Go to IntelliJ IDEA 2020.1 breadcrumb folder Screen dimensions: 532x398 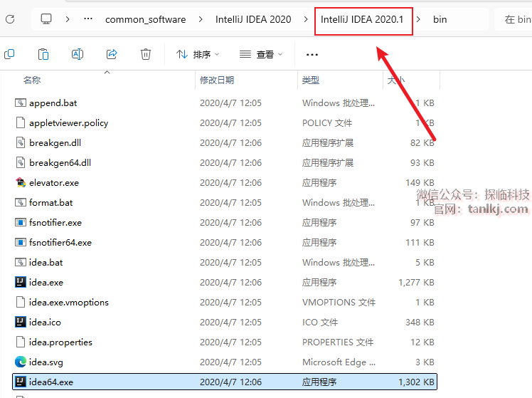click(x=362, y=19)
